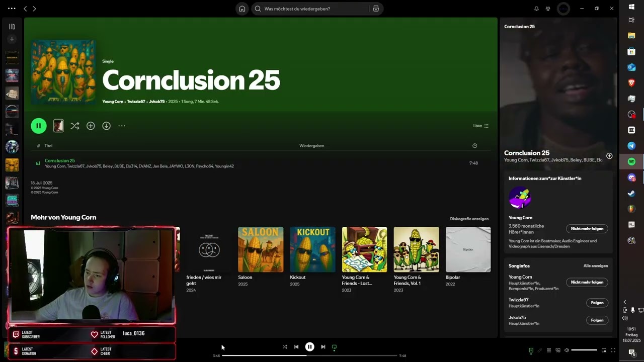
Task: Mute volume via speaker icon
Action: (567, 350)
